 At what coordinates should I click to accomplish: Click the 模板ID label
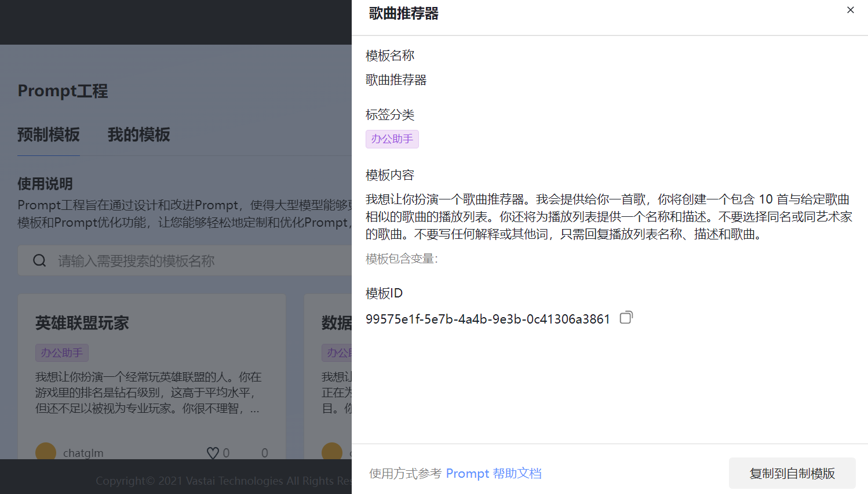tap(384, 293)
